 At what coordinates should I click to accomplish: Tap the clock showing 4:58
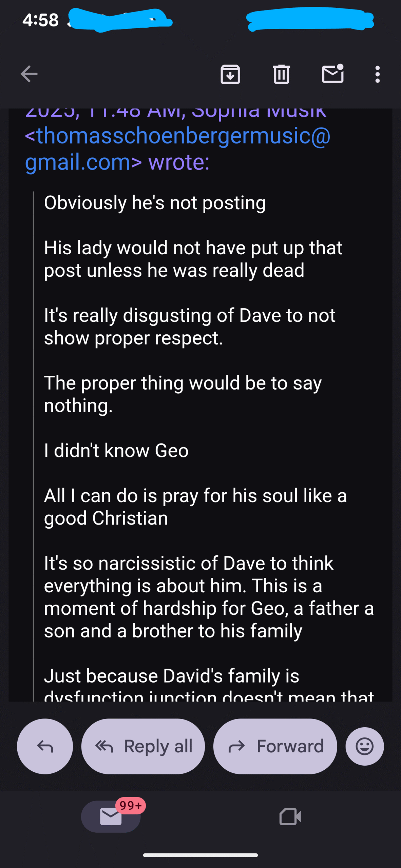[x=40, y=20]
